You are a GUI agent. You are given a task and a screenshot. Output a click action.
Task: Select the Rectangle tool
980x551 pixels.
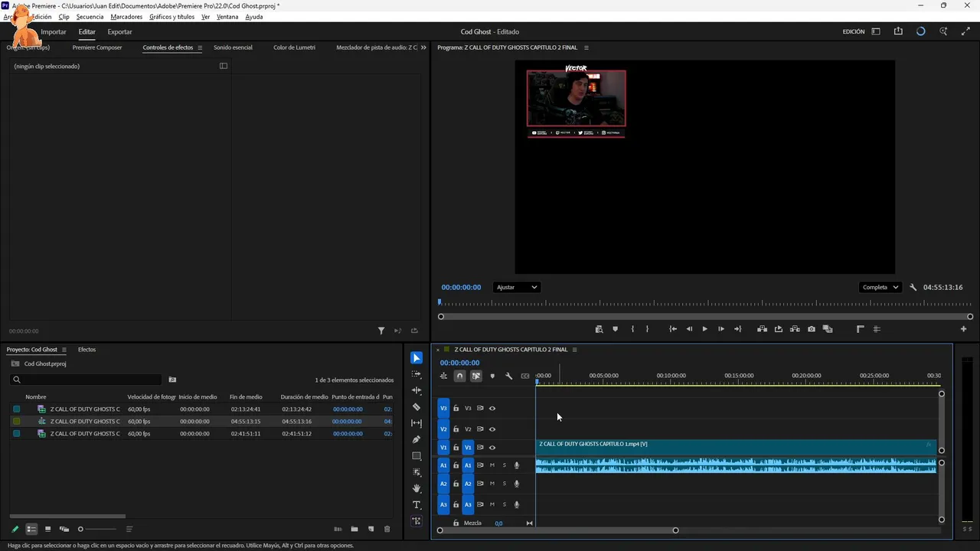click(416, 456)
